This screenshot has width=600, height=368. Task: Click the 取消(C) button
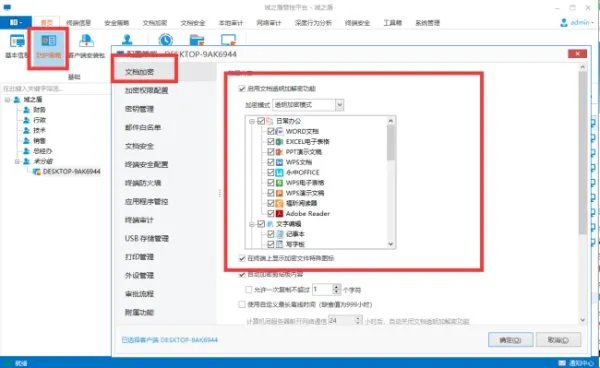(558, 340)
